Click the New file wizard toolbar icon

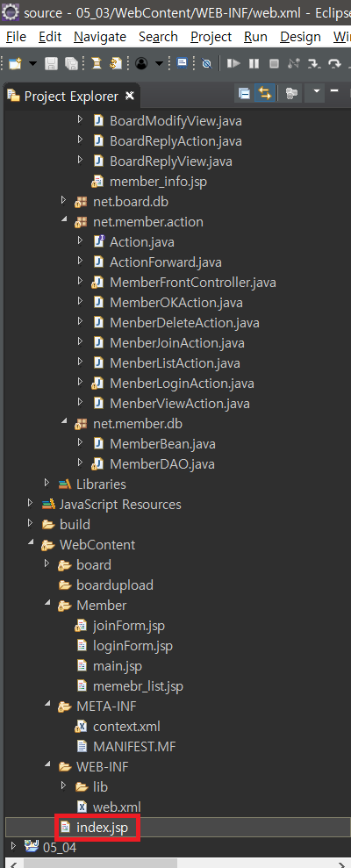point(15,64)
